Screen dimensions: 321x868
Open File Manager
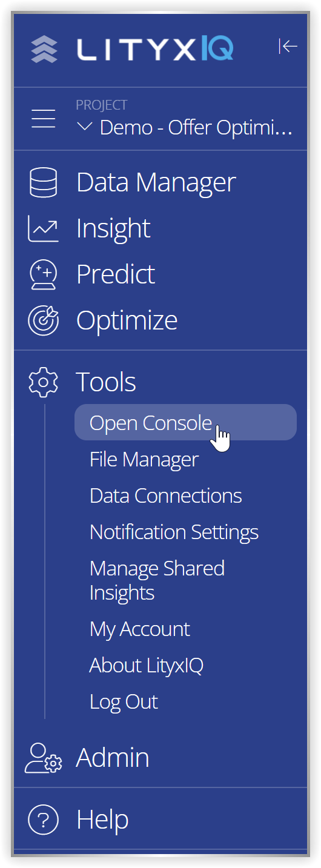click(144, 459)
